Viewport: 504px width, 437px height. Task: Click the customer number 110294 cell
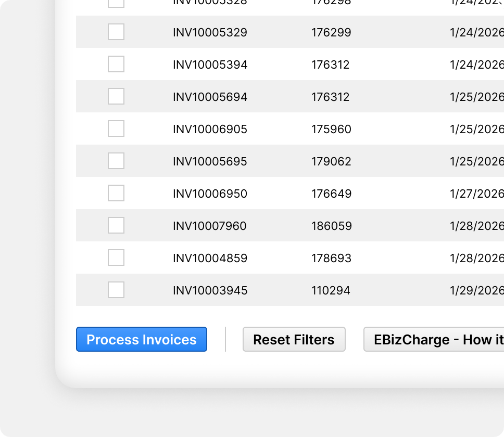331,290
